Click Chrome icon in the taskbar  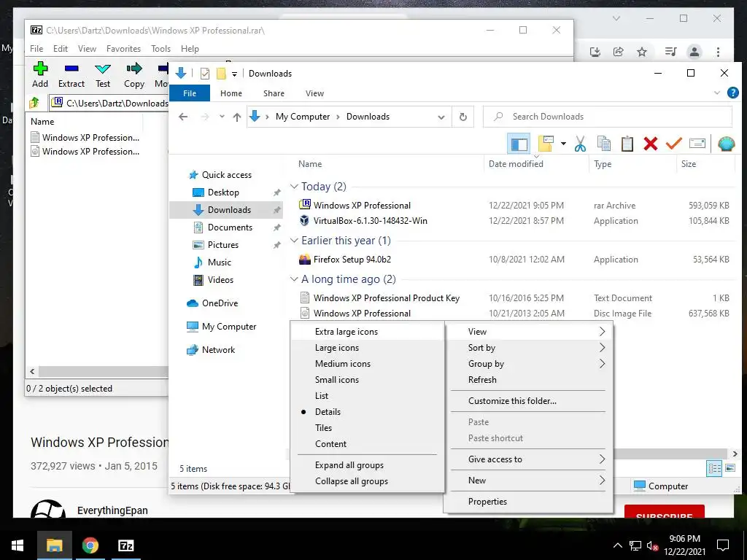[90, 545]
